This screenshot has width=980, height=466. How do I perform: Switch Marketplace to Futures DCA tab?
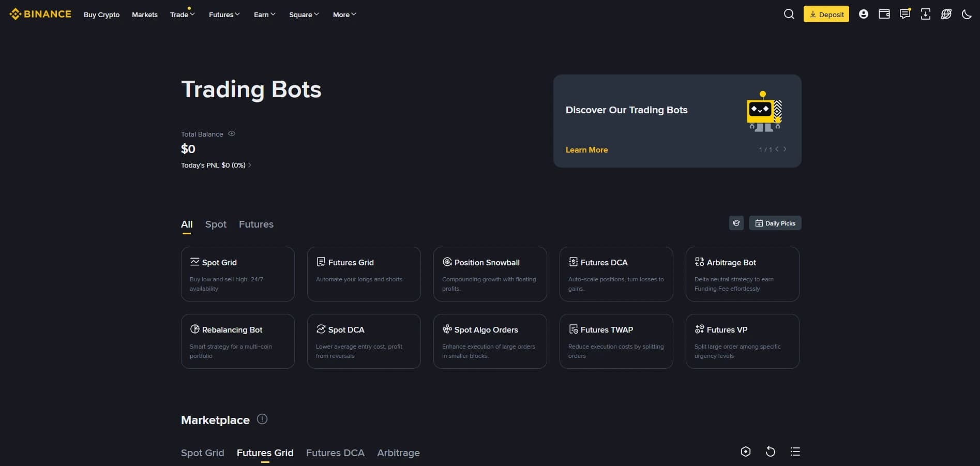coord(335,453)
